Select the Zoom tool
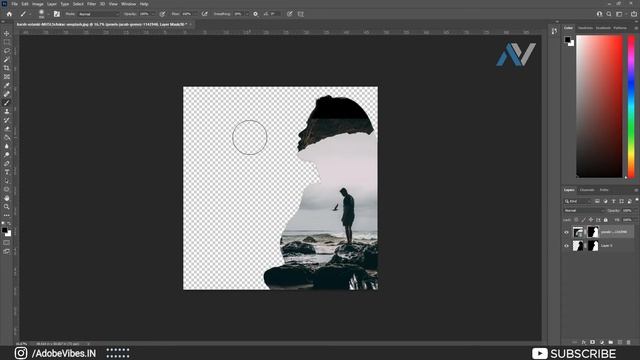640x360 pixels. click(7, 207)
